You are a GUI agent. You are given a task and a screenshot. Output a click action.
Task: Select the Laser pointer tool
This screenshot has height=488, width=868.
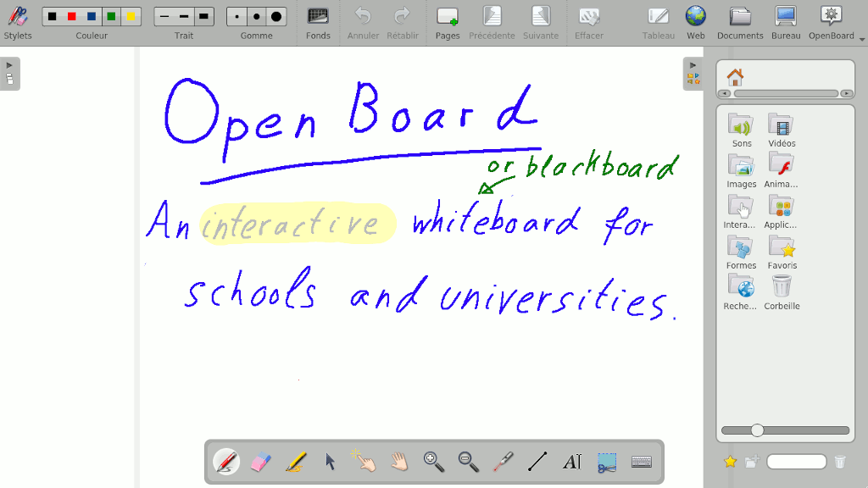point(504,462)
